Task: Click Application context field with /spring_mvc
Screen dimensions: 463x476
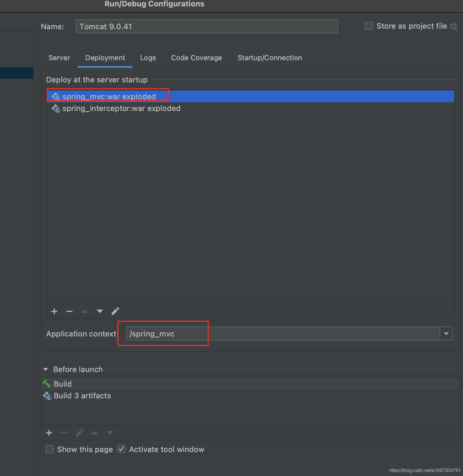Action: 283,333
